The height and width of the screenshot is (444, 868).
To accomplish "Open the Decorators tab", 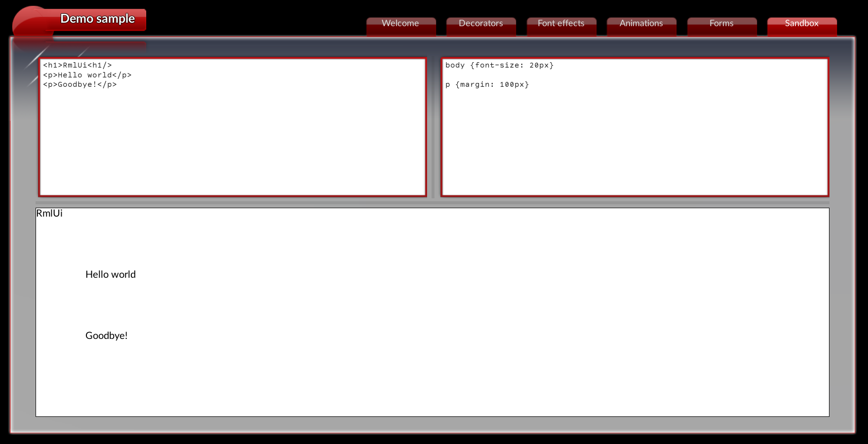I will 480,23.
